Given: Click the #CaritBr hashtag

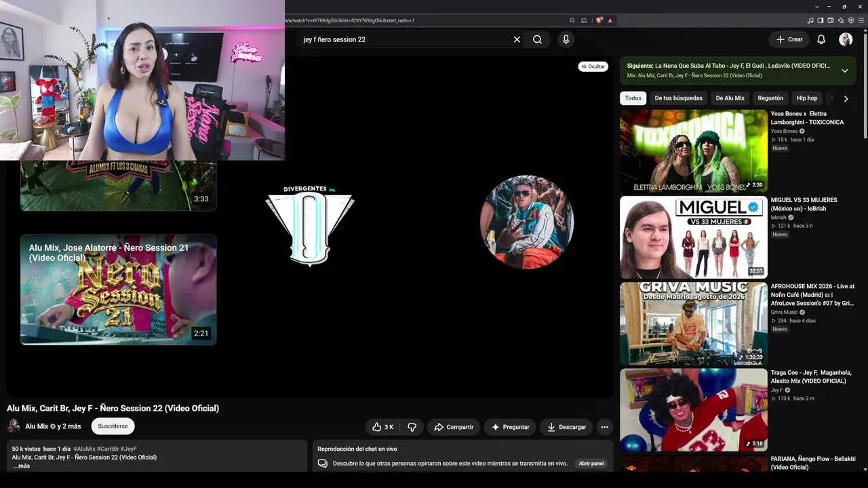Looking at the screenshot, I should (108, 449).
